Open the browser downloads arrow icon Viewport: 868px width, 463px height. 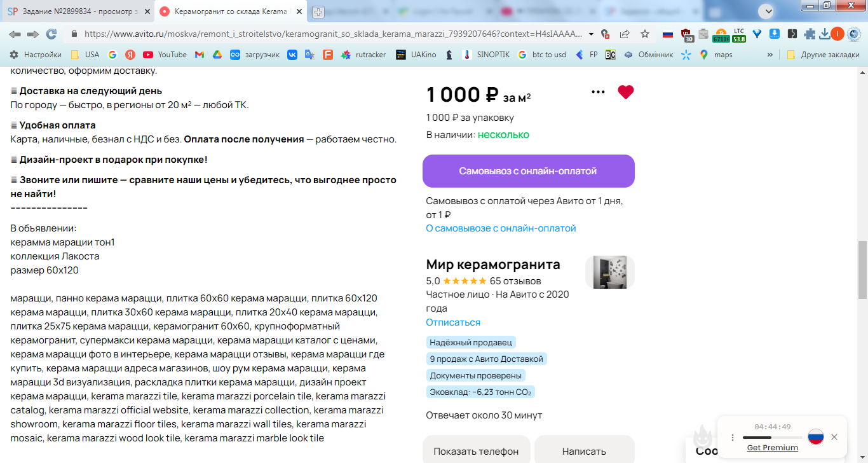pos(825,34)
